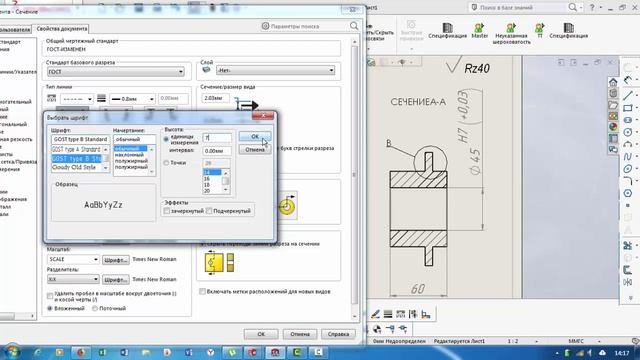
Task: Enable the 'Подчеркнутый' underline checkbox
Action: coord(209,211)
